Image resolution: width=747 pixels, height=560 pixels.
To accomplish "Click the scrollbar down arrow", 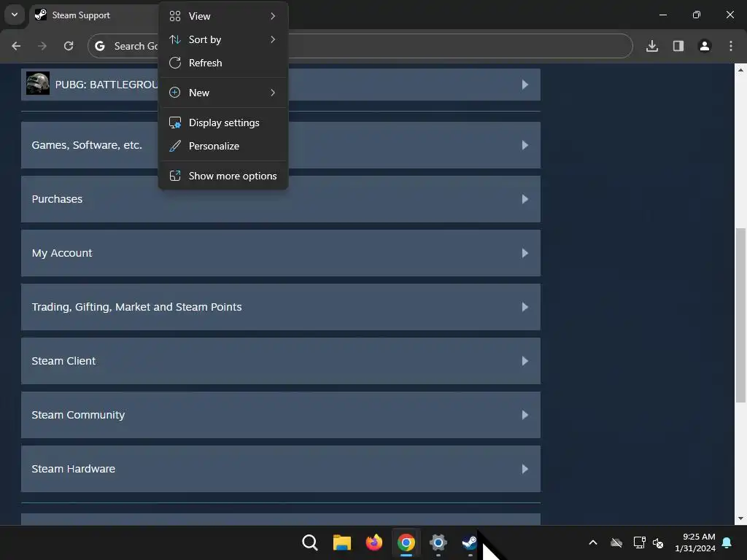I will coord(740,518).
